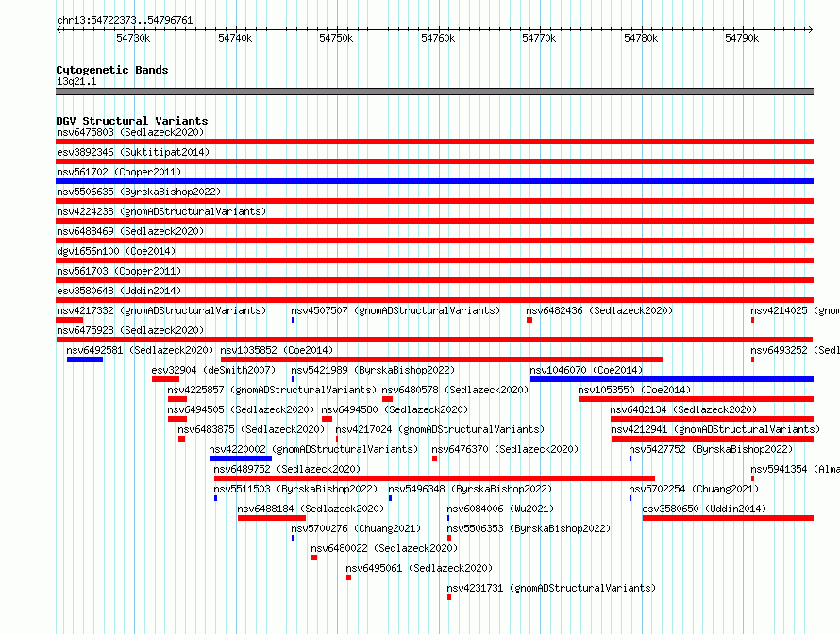840x634 pixels.
Task: Click nsv6494580 (Sedlazeck2020) label
Action: [395, 409]
